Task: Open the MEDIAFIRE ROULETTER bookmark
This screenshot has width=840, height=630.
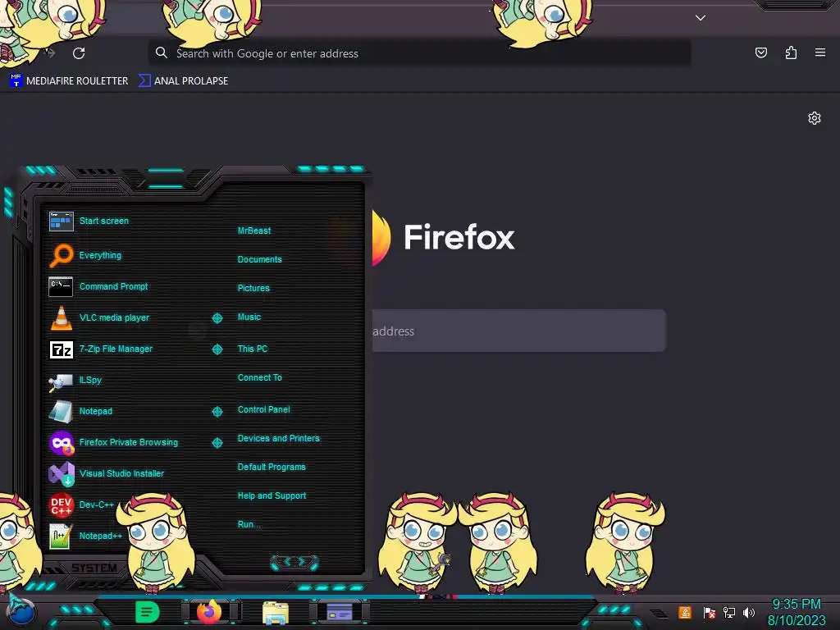Action: 69,81
